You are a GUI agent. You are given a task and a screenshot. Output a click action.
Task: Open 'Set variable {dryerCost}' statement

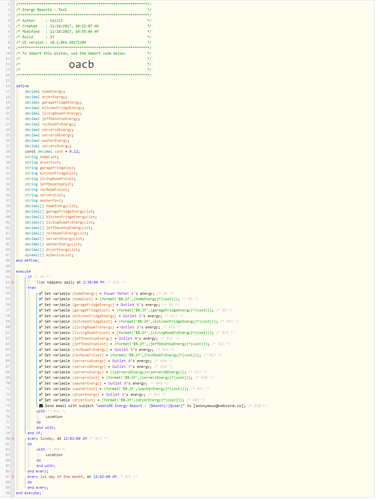pos(112,400)
